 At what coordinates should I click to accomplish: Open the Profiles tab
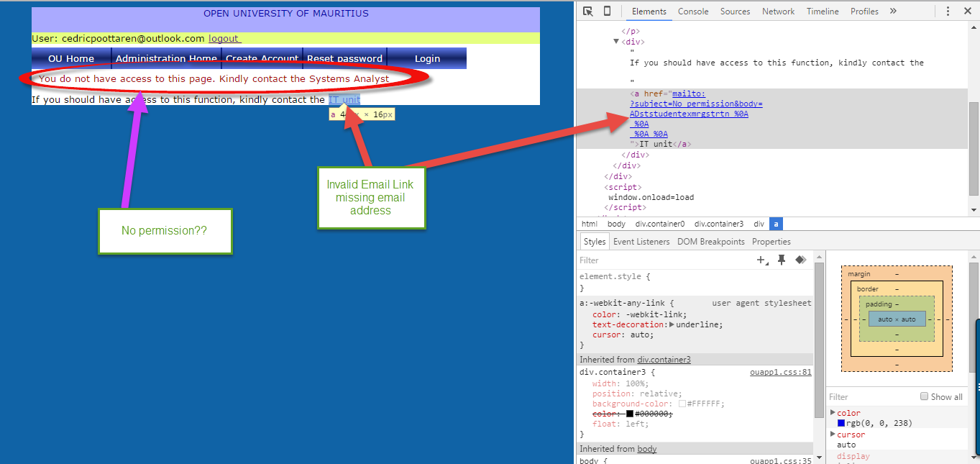[864, 12]
